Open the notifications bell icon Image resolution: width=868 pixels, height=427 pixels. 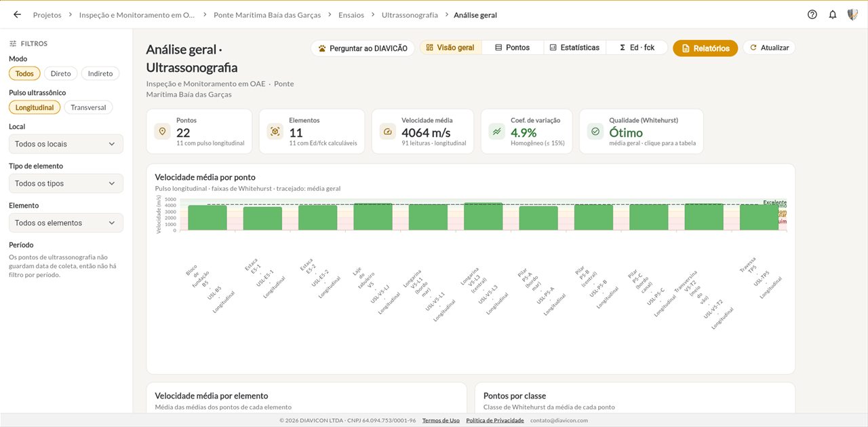(833, 14)
